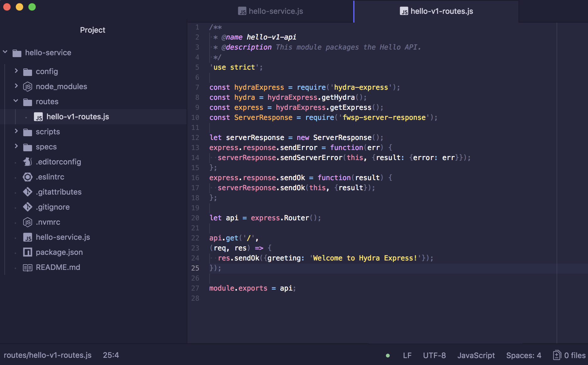Viewport: 588px width, 365px height.
Task: Click the specs folder icon
Action: (x=28, y=147)
